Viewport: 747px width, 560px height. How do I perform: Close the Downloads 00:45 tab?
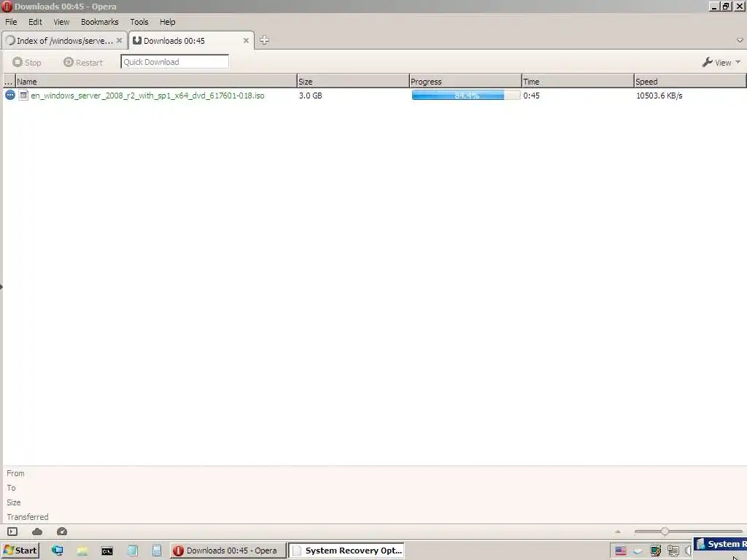point(246,41)
